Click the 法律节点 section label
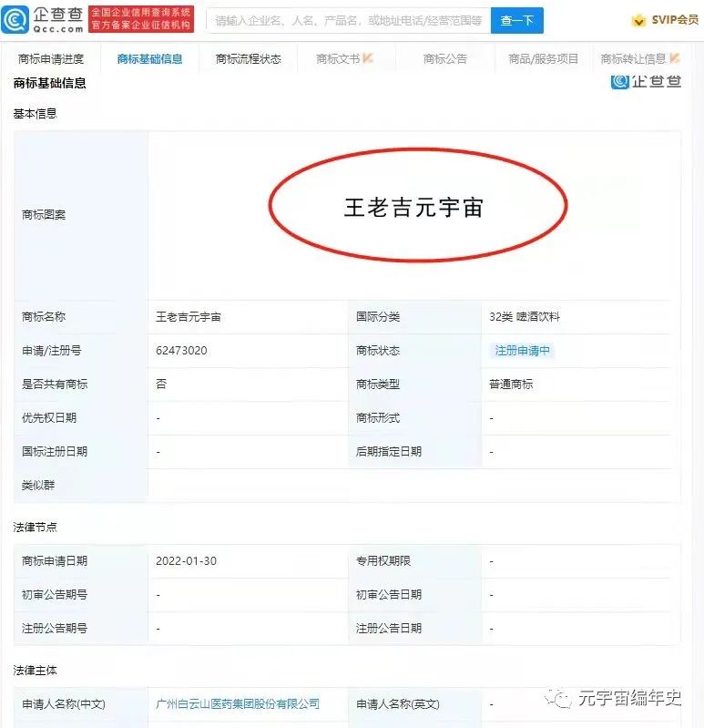The image size is (704, 728). [x=35, y=527]
